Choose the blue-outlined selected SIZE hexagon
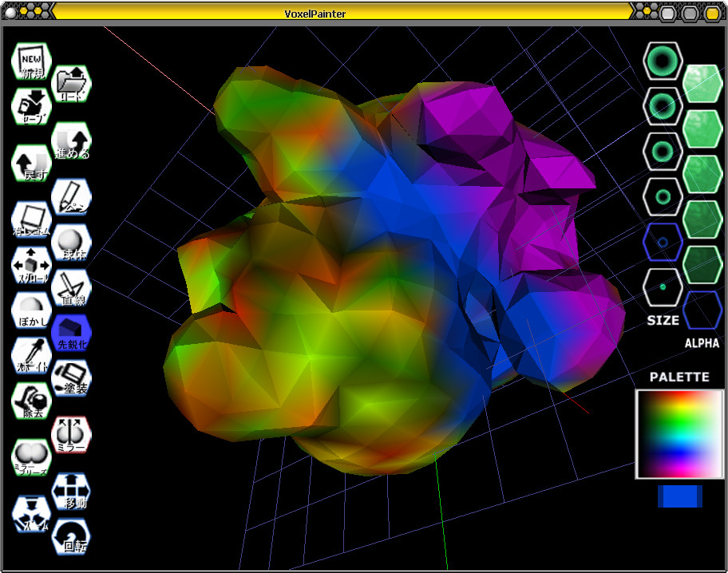Viewport: 728px width, 573px height. tap(663, 242)
